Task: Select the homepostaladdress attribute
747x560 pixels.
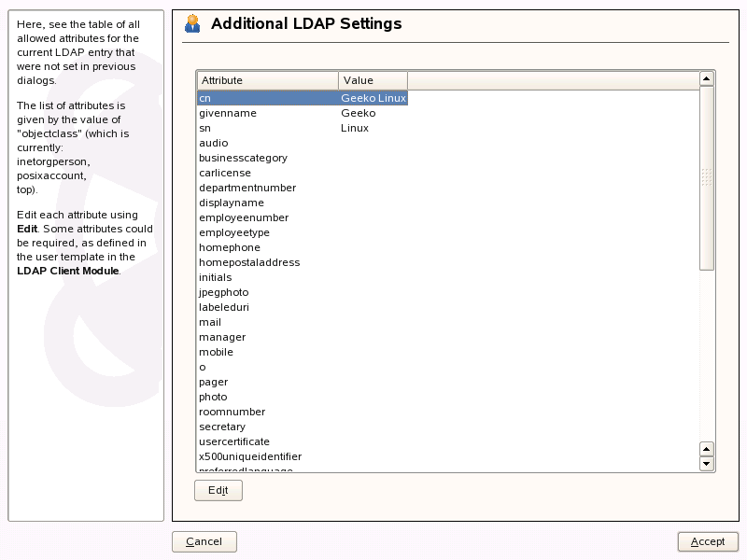Action: (x=249, y=262)
